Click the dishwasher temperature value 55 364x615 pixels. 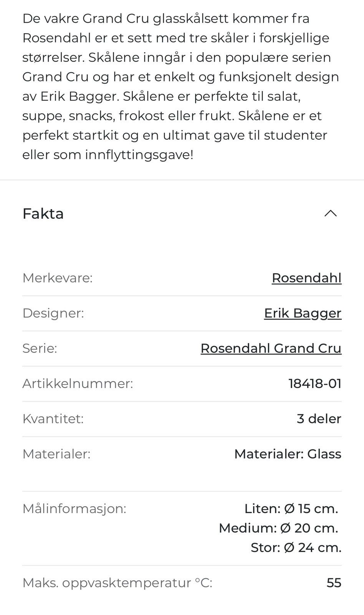tap(334, 583)
